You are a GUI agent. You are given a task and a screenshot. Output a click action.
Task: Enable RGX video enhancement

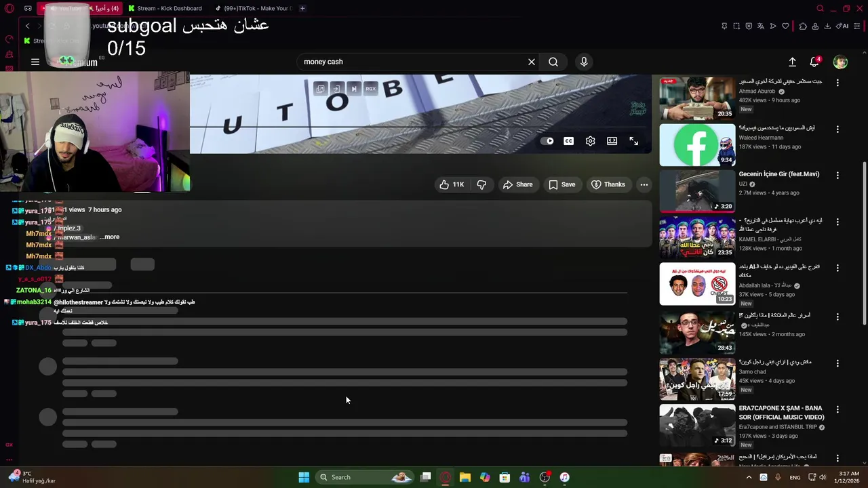370,89
